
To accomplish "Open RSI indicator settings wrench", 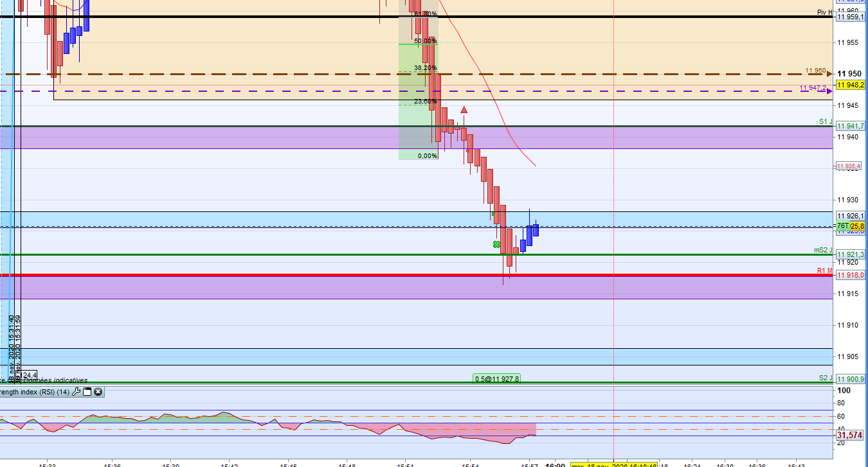I will (x=76, y=391).
